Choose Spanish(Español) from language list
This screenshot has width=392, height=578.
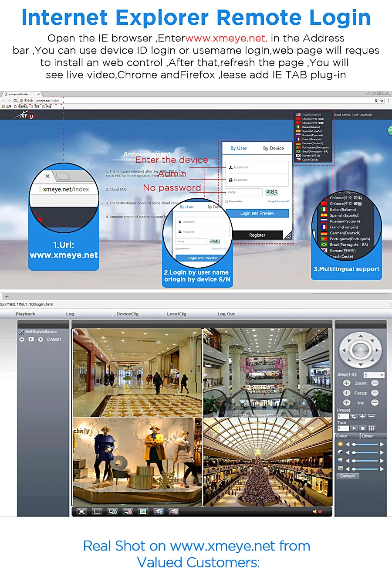pyautogui.click(x=312, y=131)
